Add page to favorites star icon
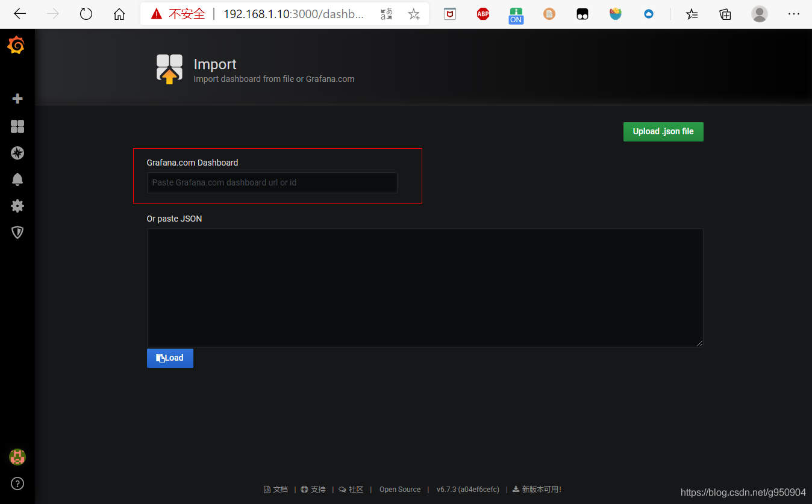 [x=414, y=14]
